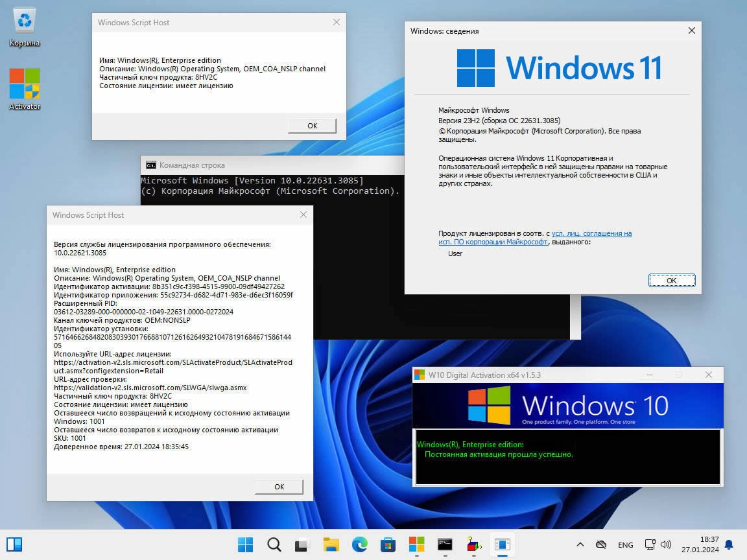Click the extended PID value 03612-03289 line
The height and width of the screenshot is (560, 747).
point(143,312)
